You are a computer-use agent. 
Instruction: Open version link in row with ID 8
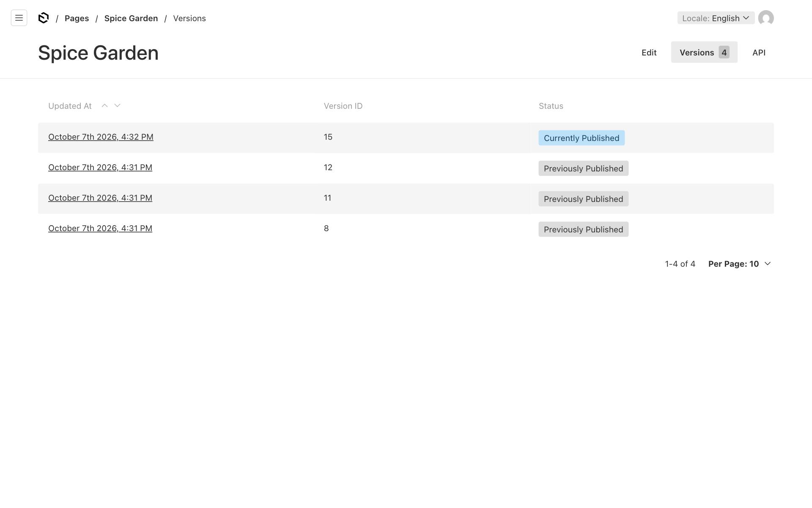(100, 228)
